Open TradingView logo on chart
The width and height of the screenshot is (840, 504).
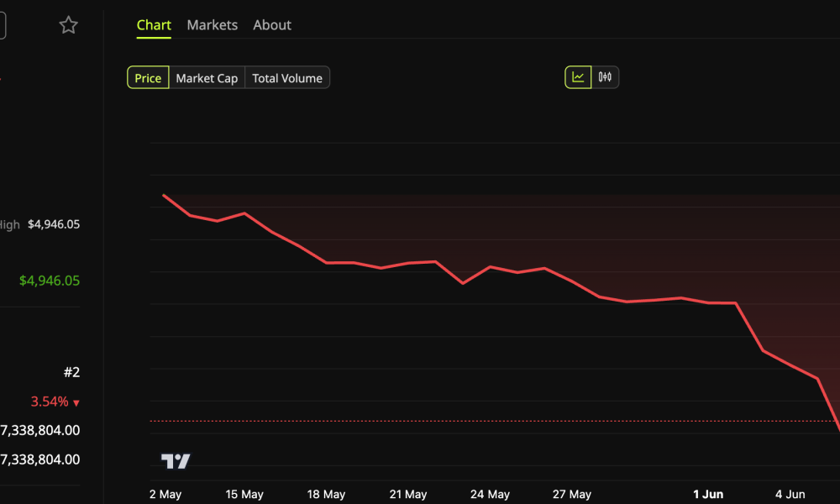click(x=176, y=460)
